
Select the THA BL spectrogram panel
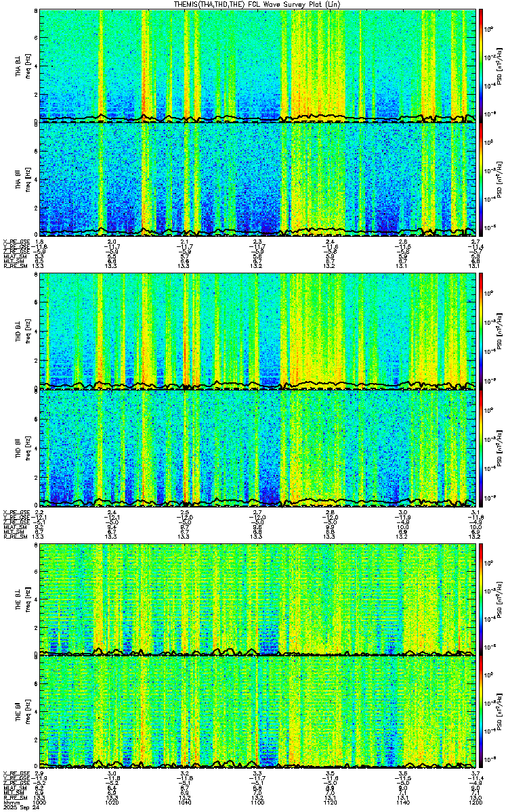tap(257, 65)
